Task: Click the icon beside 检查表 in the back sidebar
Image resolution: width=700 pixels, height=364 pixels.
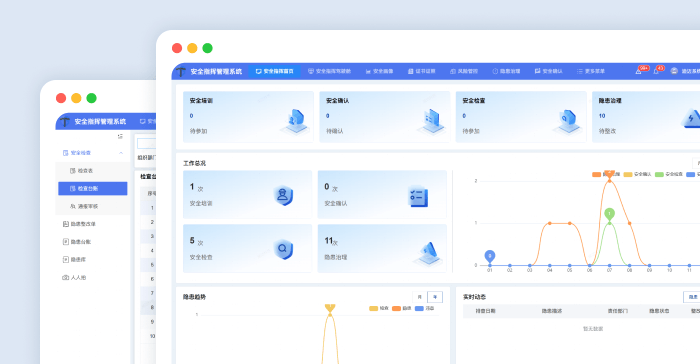Action: [x=73, y=171]
